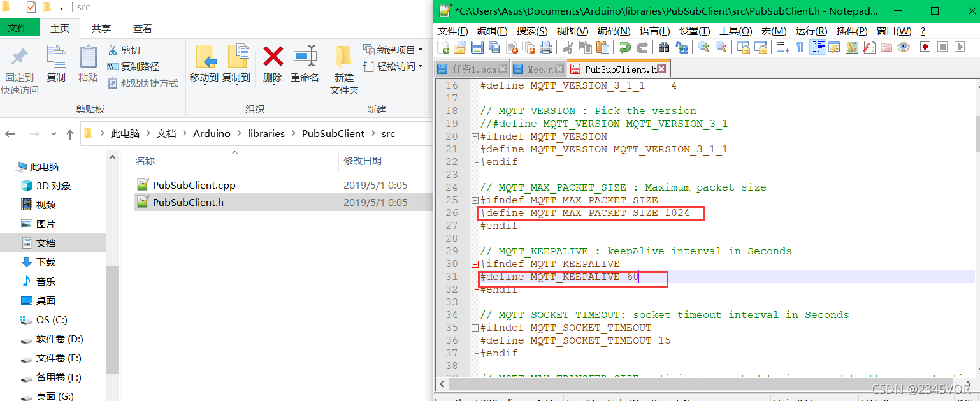Screen dimensions: 980x401
Task: Click the Cut scissors icon in Notepad++ toolbar
Action: pos(568,47)
